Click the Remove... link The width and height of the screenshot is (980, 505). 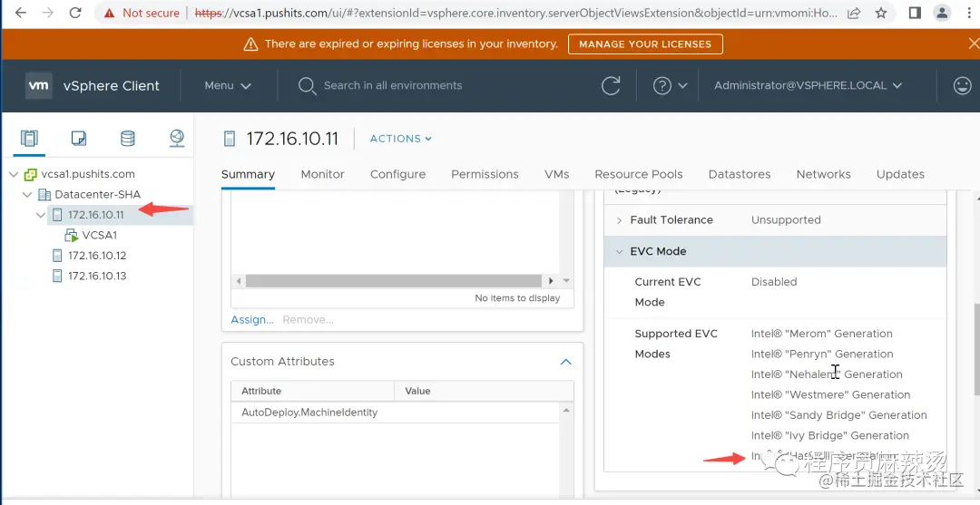309,320
